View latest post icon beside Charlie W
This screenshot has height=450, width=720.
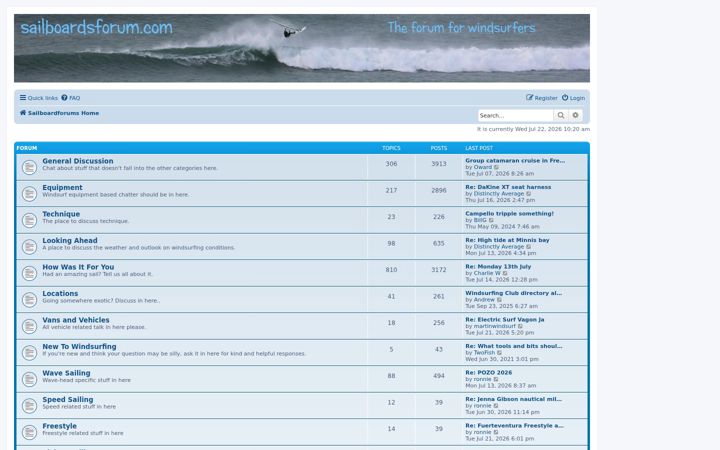506,274
